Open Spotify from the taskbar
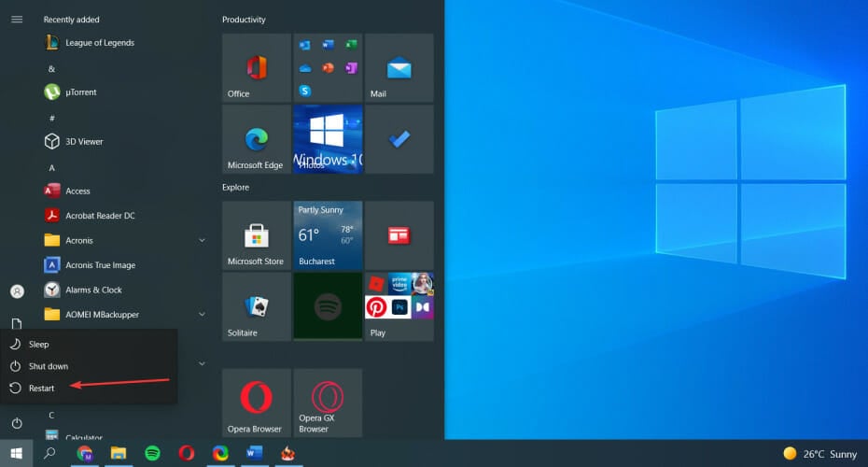Screen dimensions: 868x467 coord(152,453)
